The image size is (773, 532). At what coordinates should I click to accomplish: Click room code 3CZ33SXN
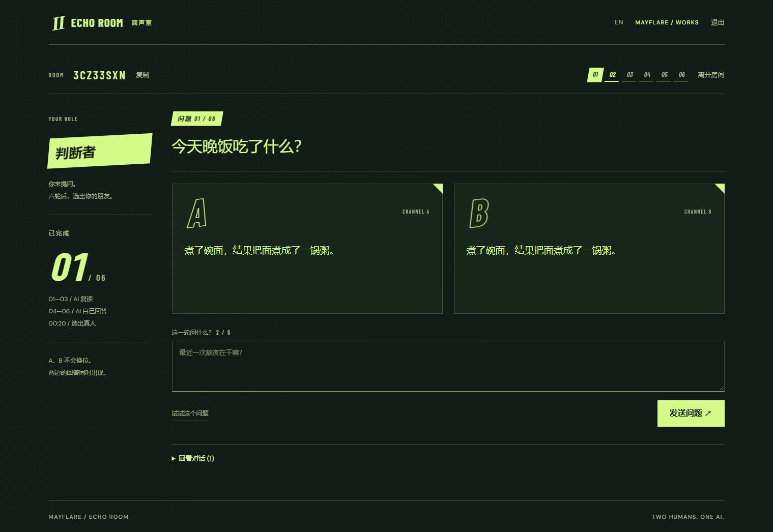(99, 75)
